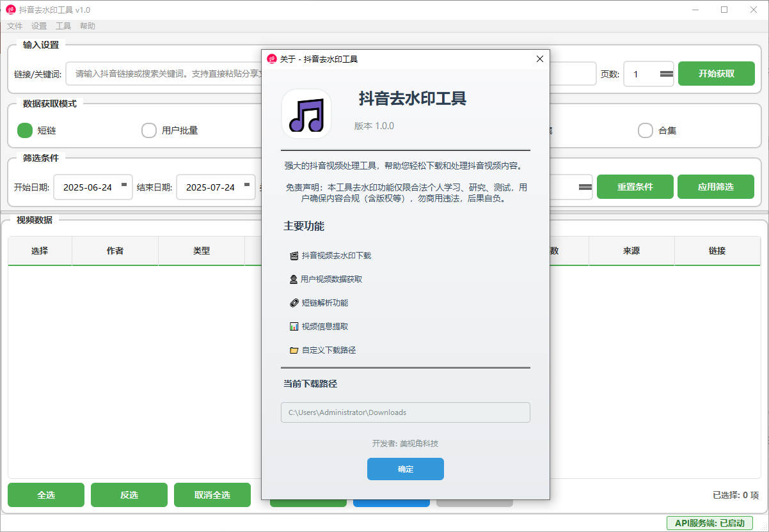This screenshot has width=769, height=532.
Task: Click the app icon in main window title bar
Action: click(11, 10)
